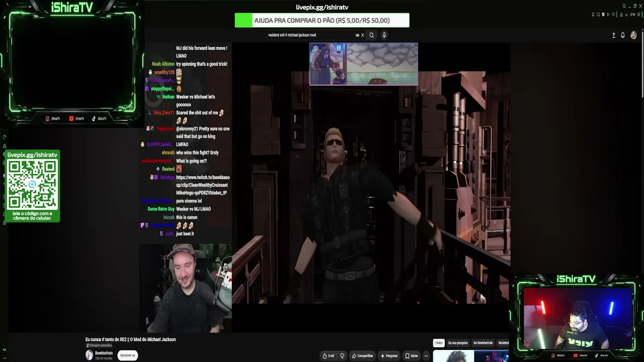644x362 pixels.
Task: Click the twitch.tv/bawkbaso clip link in chat
Action: point(203,185)
